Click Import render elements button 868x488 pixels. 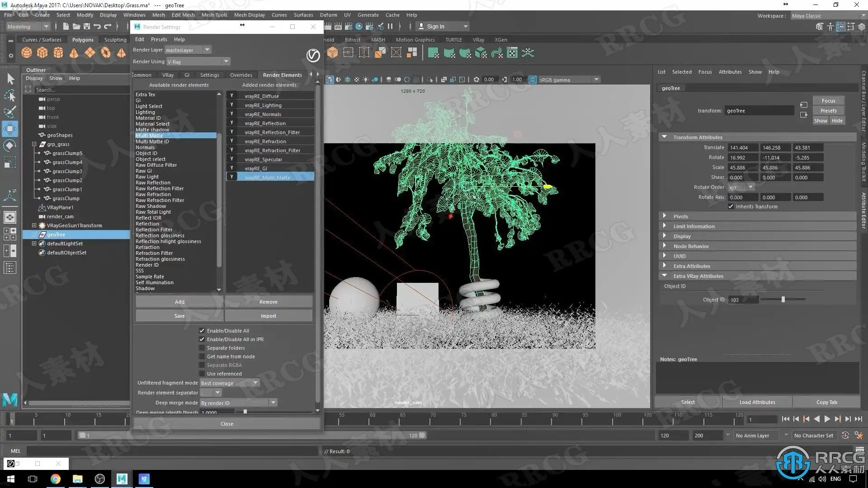pos(269,316)
